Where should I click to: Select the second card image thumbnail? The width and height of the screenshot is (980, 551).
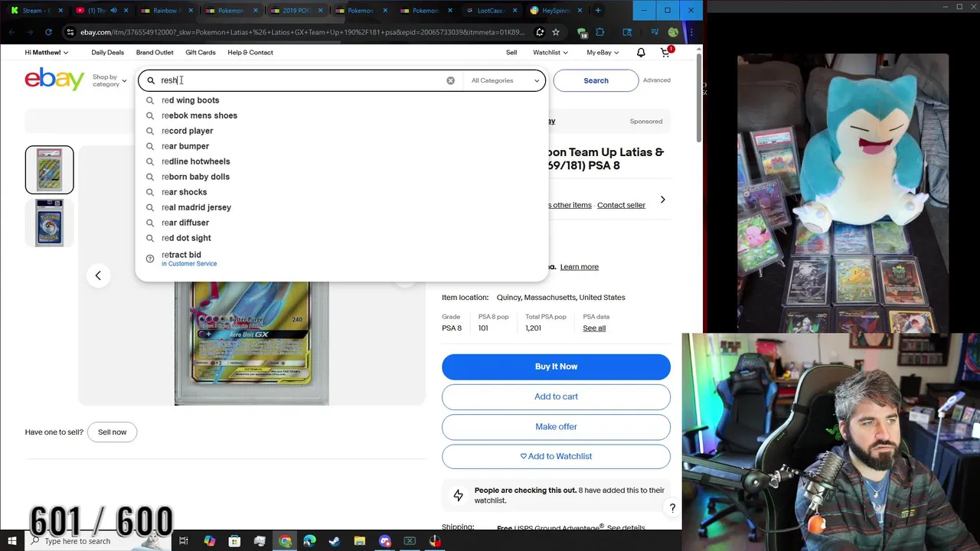coord(49,223)
